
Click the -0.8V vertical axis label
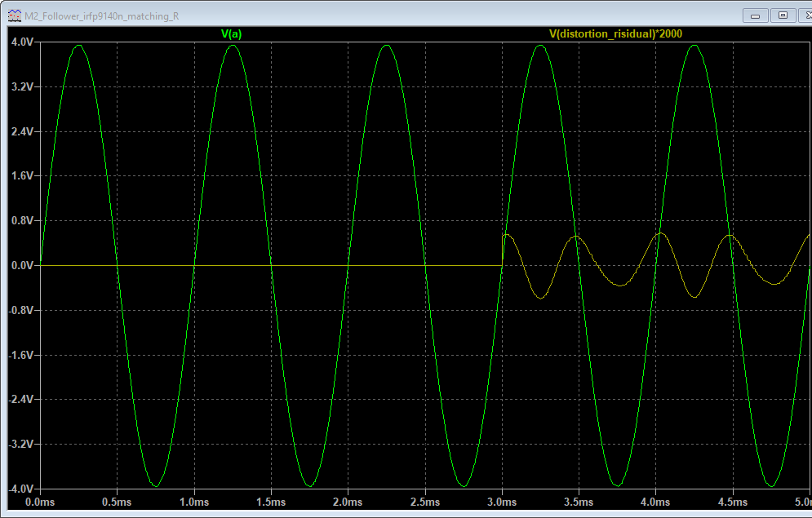click(20, 311)
